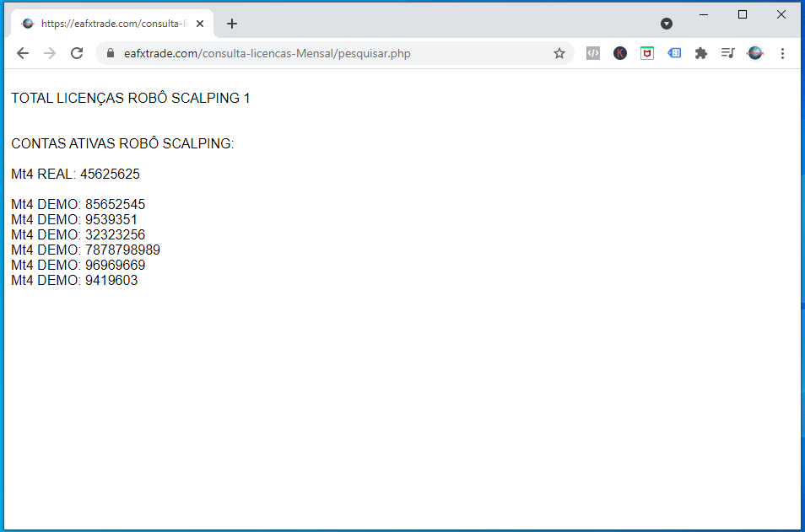Open the blue tag extension icon
Screen dimensions: 805x532
point(674,53)
